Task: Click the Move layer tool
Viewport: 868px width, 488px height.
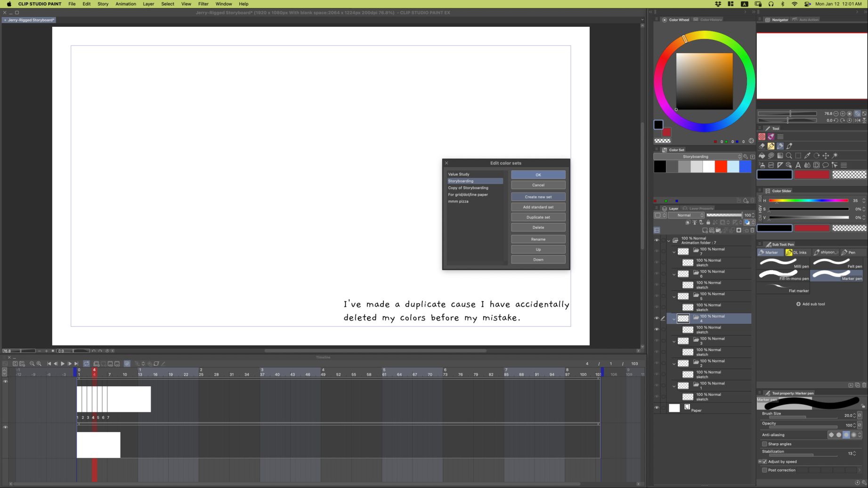Action: 826,156
